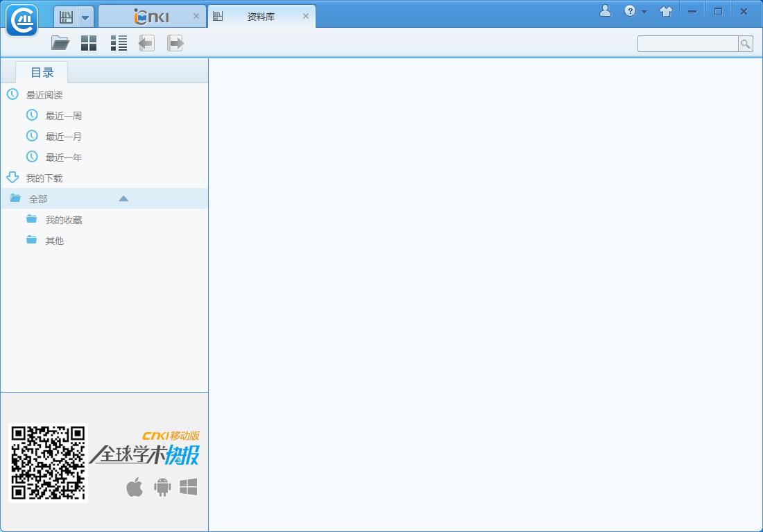Minimize the application window
Viewport: 763px width, 532px height.
tap(692, 12)
